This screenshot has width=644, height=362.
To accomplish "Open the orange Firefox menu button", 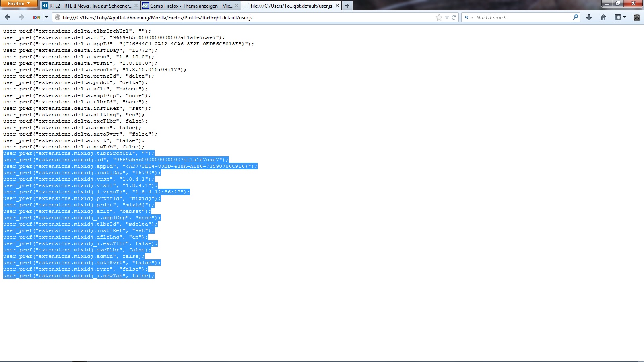I will [19, 4].
